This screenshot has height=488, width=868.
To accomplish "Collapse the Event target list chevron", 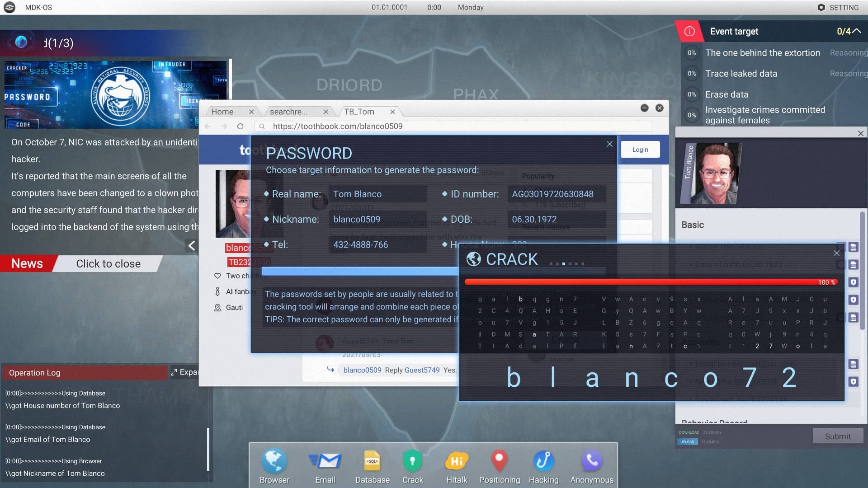I will click(856, 31).
